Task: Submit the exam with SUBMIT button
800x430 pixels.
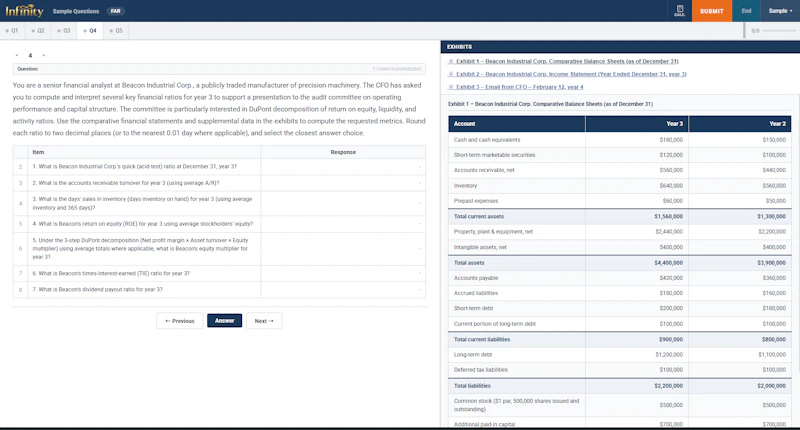Action: tap(712, 11)
